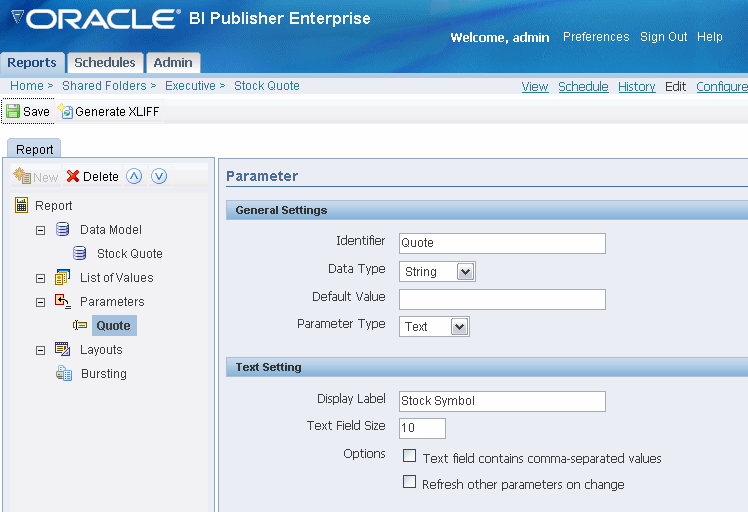
Task: Open the Configure link
Action: (722, 86)
